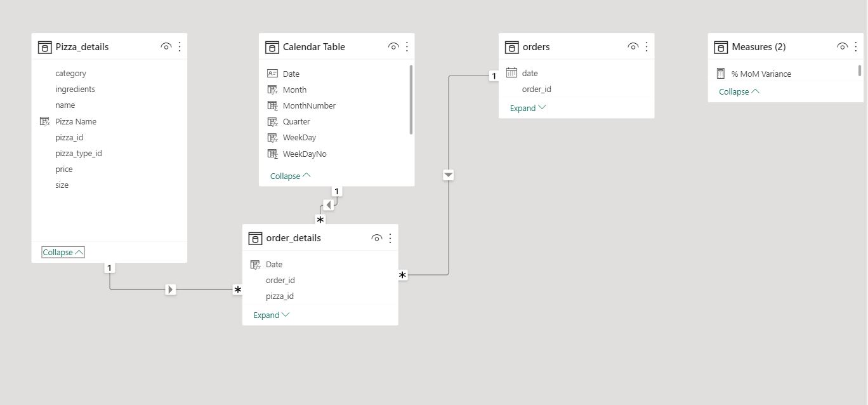Click the table icon in the Pizza_details header
The image size is (868, 405).
click(44, 46)
